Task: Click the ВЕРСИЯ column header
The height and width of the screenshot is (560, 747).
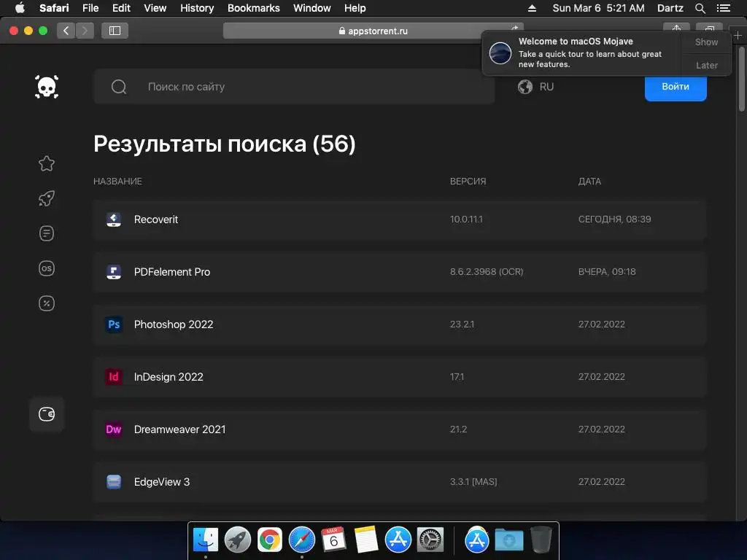Action: pos(468,182)
